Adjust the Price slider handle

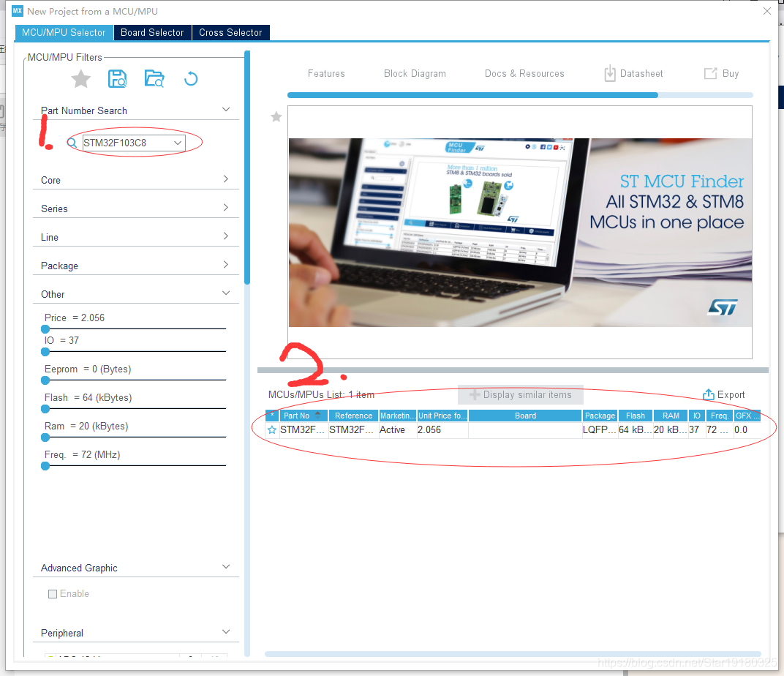(x=45, y=329)
